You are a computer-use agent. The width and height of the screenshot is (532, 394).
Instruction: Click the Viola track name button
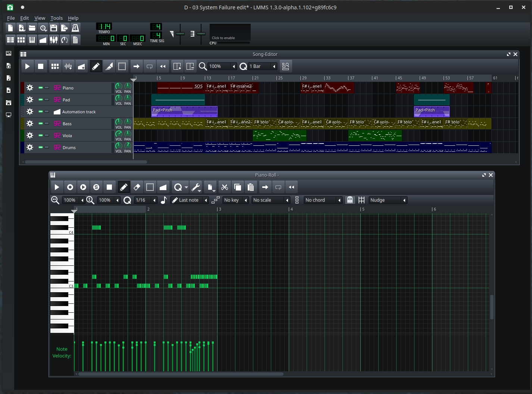click(67, 136)
